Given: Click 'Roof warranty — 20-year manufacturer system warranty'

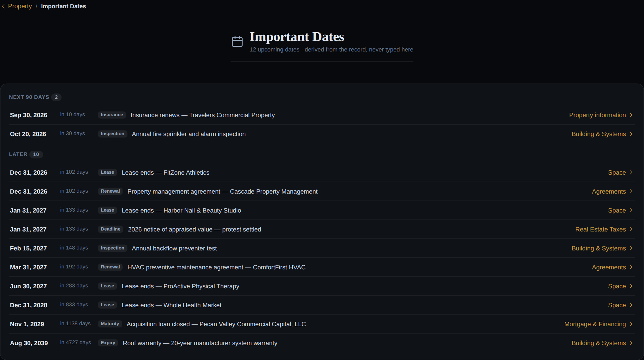Looking at the screenshot, I should (x=200, y=343).
